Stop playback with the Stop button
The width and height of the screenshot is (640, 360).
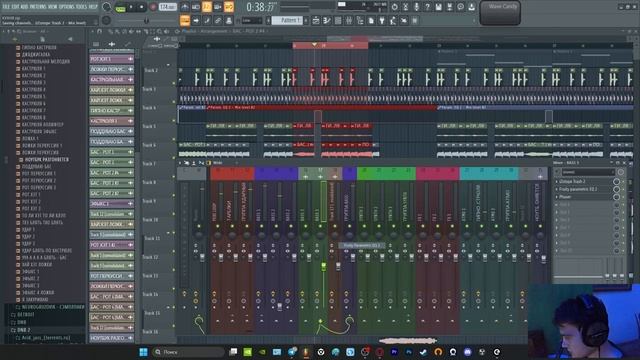click(142, 7)
